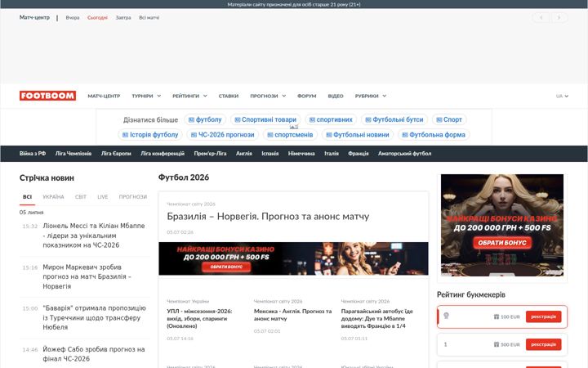Click реєстрація button for 100 EUR bookmaker
The height and width of the screenshot is (368, 588).
(543, 316)
